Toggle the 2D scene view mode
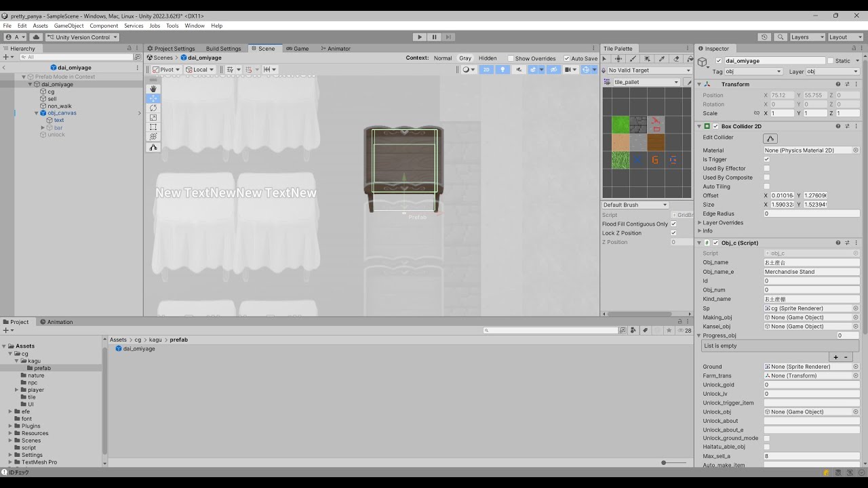Image resolution: width=868 pixels, height=488 pixels. (x=486, y=69)
